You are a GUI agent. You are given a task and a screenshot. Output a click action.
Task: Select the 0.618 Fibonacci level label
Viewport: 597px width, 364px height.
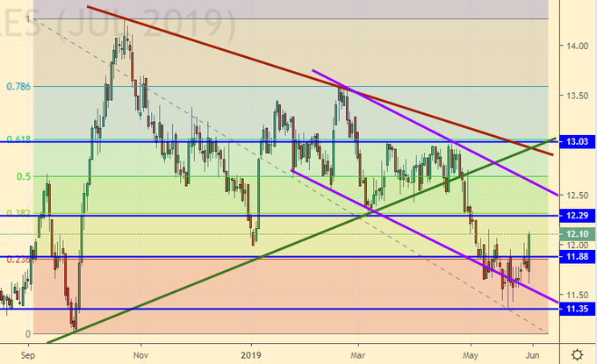coord(18,139)
